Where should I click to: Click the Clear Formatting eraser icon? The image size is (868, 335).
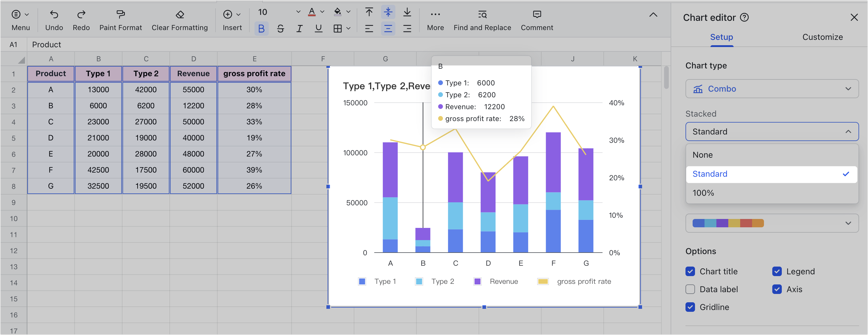180,15
